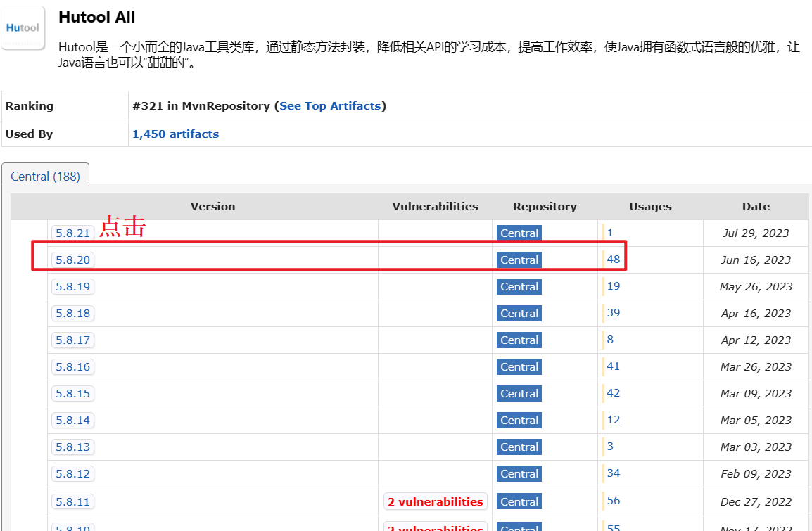Click the date Feb 09, 2023
Viewport: 812px width, 531px height.
click(756, 474)
